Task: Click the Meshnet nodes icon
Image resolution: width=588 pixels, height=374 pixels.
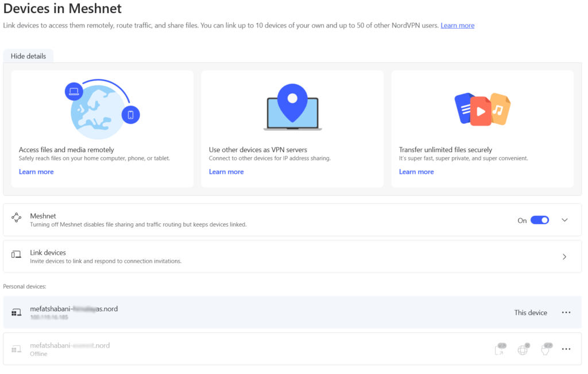Action: tap(16, 220)
